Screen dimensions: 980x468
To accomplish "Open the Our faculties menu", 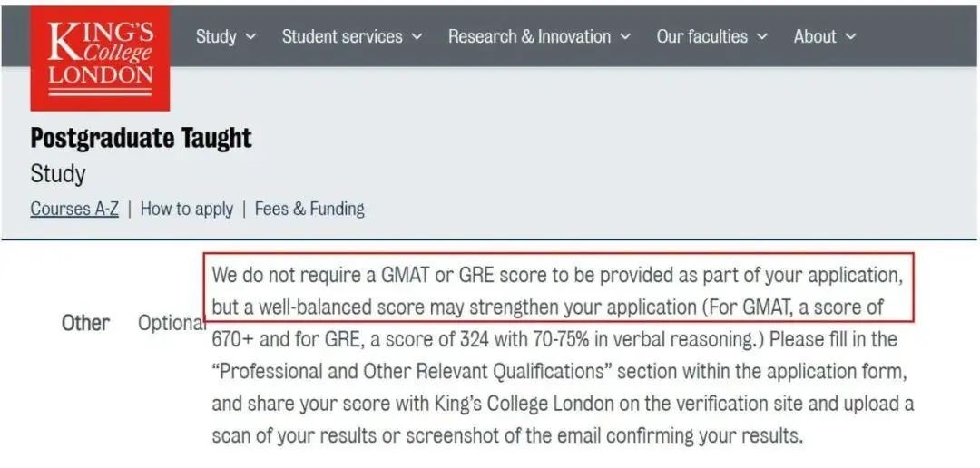I will 701,36.
